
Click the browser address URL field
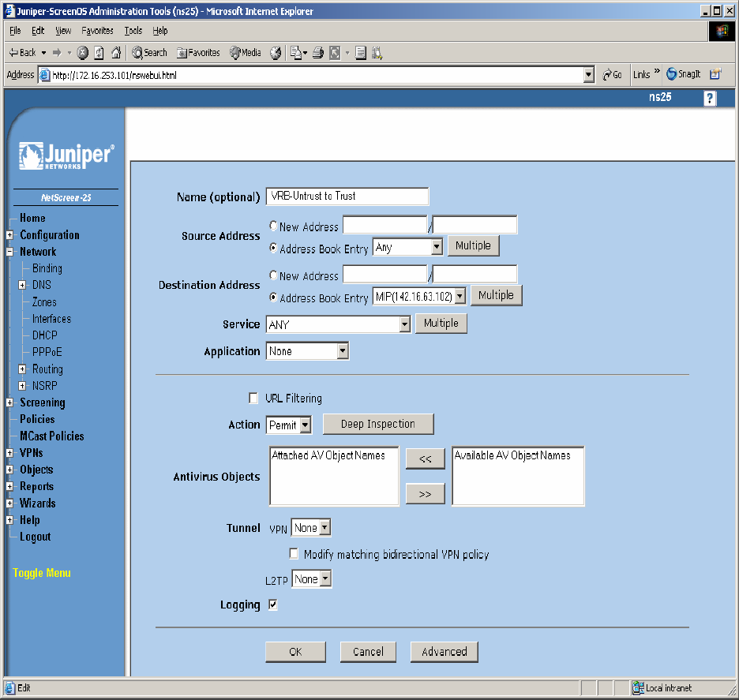click(317, 75)
